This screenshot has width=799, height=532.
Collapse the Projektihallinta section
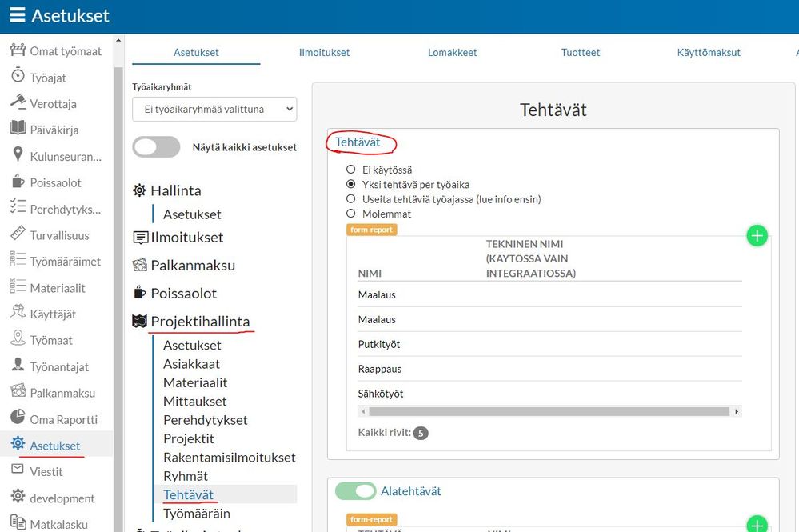click(x=200, y=322)
